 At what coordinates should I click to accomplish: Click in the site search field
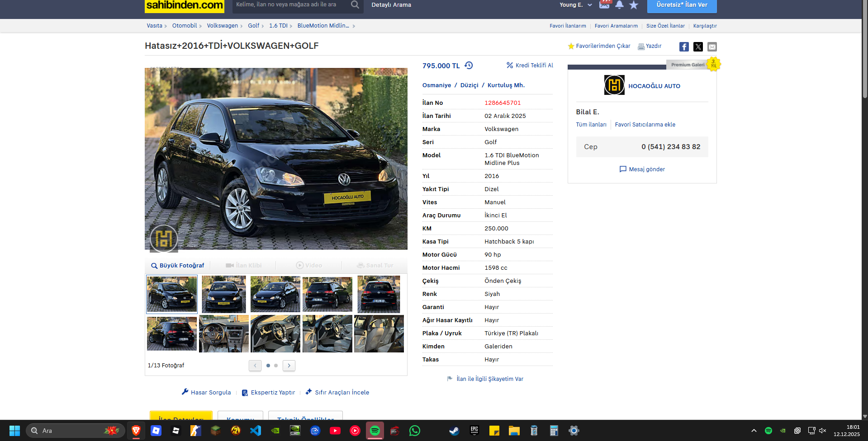(x=292, y=5)
